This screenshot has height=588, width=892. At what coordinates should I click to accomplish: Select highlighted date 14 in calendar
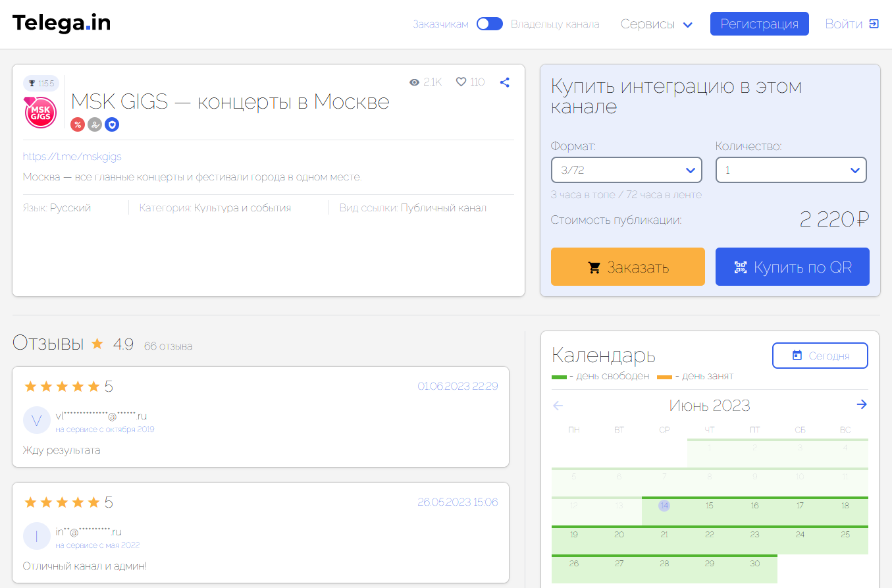(x=664, y=506)
